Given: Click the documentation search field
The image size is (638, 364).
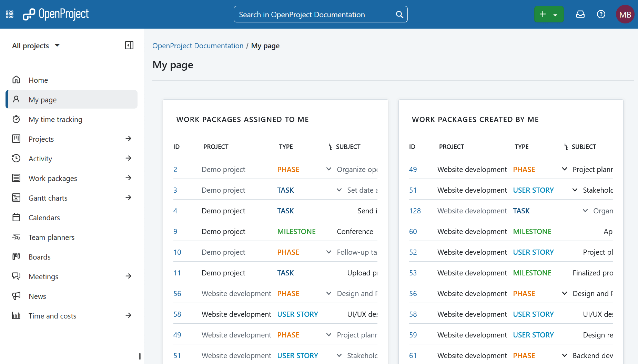Looking at the screenshot, I should click(x=310, y=14).
